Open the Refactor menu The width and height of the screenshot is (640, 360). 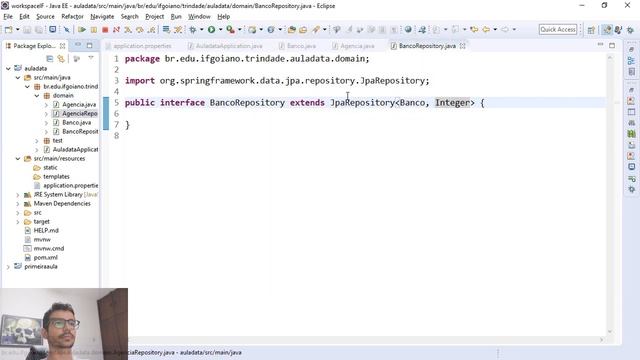coord(72,17)
